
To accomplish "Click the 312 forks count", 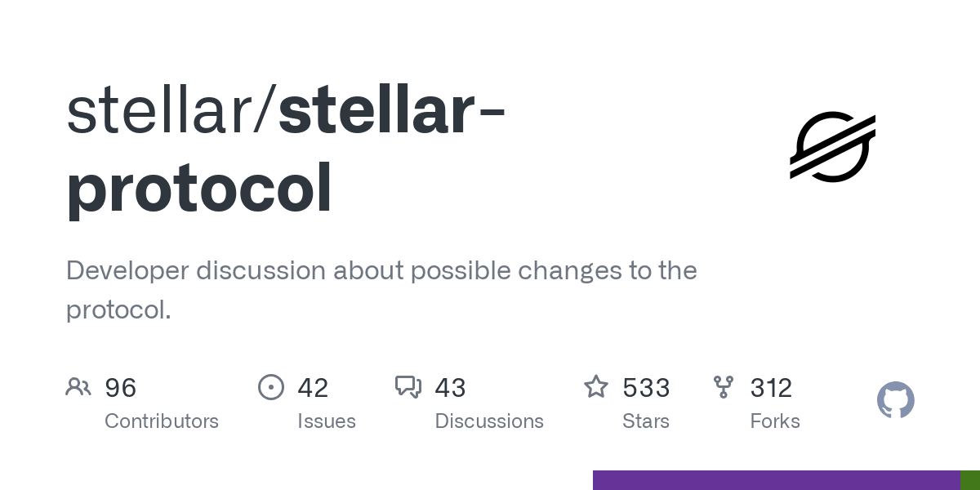I will 772,388.
